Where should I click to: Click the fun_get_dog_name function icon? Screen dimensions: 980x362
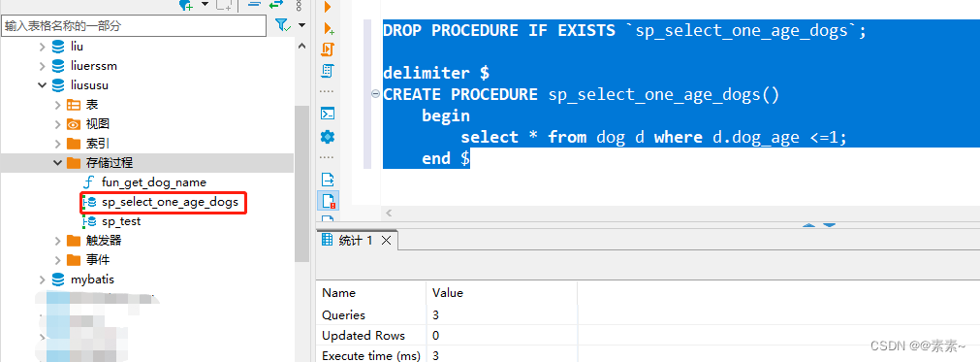(89, 182)
